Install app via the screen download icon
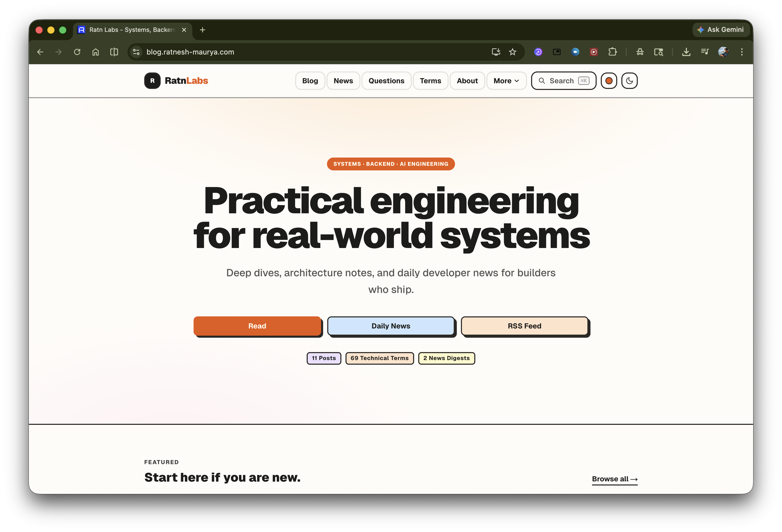This screenshot has height=532, width=782. (496, 52)
